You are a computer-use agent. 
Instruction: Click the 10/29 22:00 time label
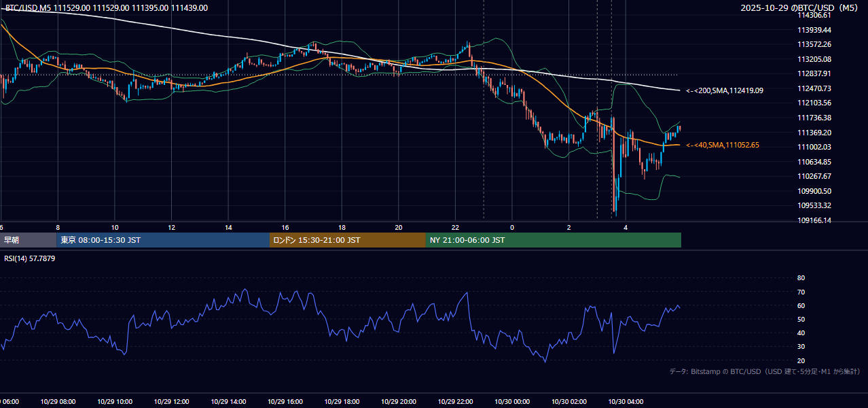(455, 402)
